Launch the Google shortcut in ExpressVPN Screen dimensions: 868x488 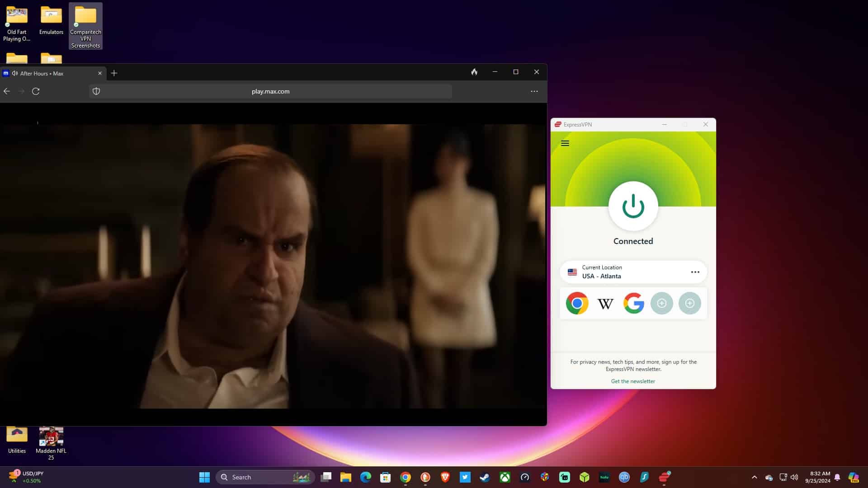tap(633, 303)
